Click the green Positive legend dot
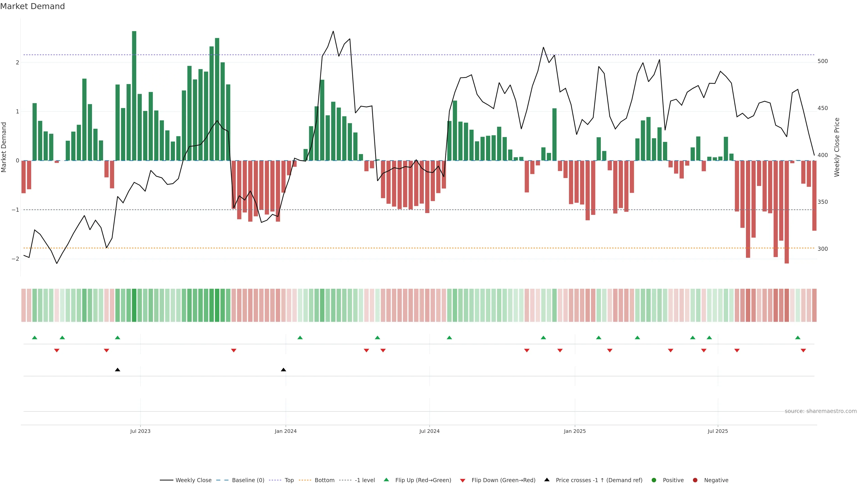Viewport: 868px width, 488px height. (654, 480)
